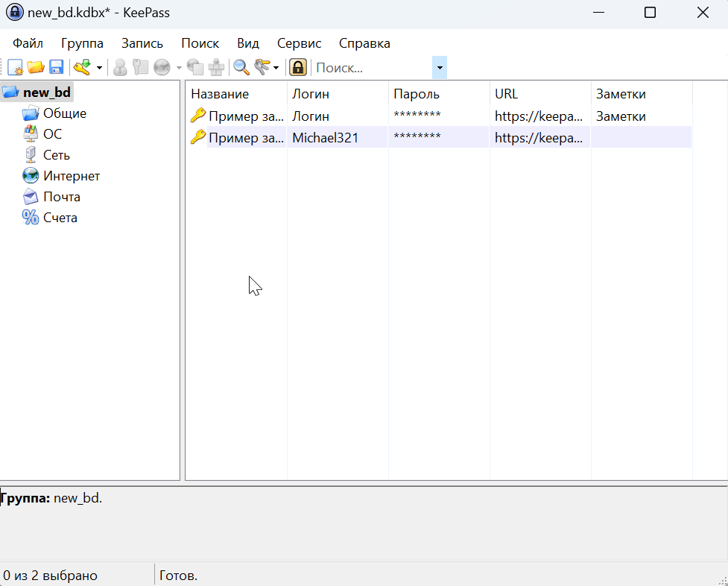Select the Общие group
This screenshot has height=586, width=728.
pos(65,113)
